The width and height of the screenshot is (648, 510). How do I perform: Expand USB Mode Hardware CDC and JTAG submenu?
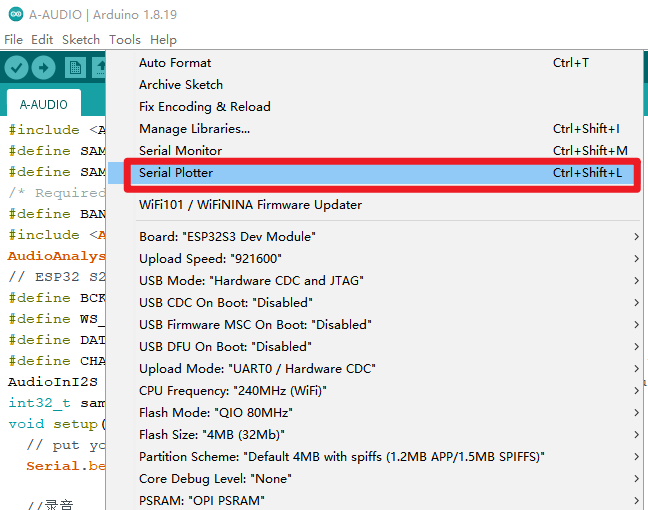point(375,281)
